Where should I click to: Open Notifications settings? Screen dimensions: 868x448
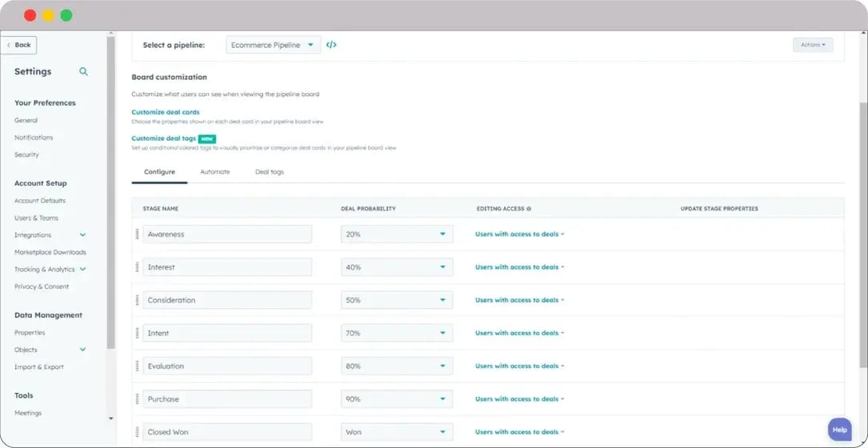coord(34,138)
